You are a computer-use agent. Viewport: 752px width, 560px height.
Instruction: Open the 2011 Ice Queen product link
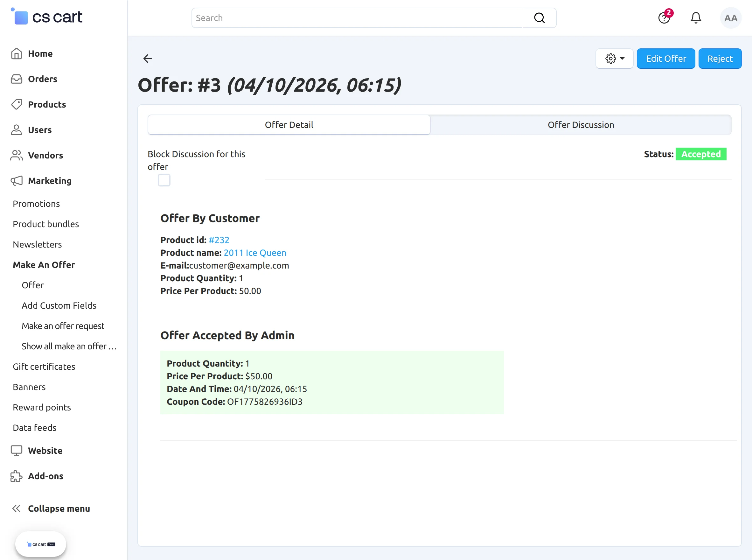point(255,253)
